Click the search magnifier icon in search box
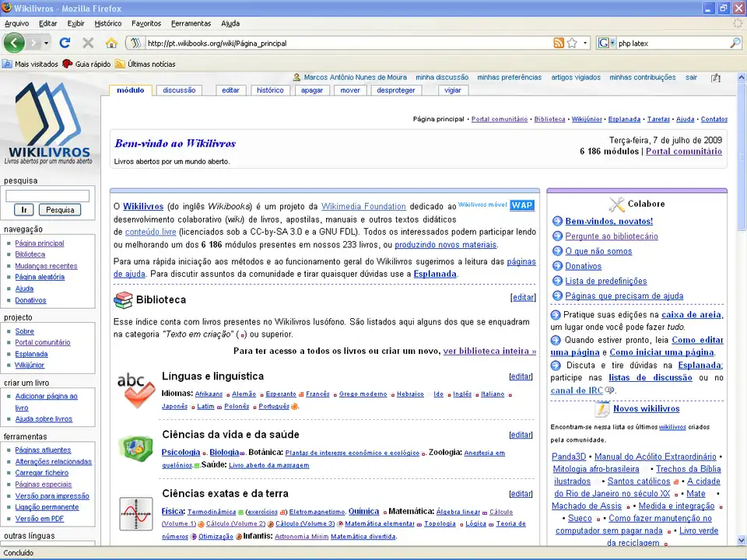 pos(735,43)
